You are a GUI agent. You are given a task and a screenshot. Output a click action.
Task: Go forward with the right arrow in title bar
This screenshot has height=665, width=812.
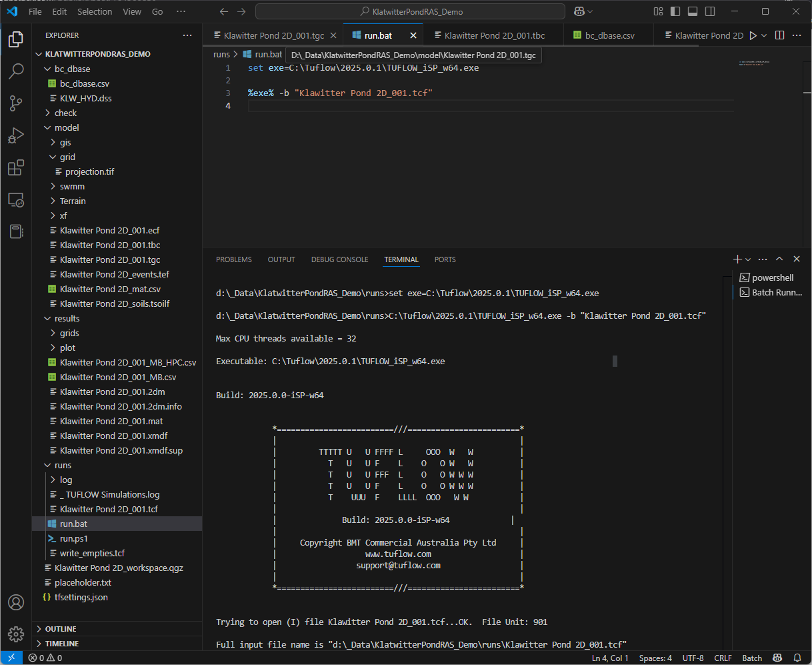(241, 11)
